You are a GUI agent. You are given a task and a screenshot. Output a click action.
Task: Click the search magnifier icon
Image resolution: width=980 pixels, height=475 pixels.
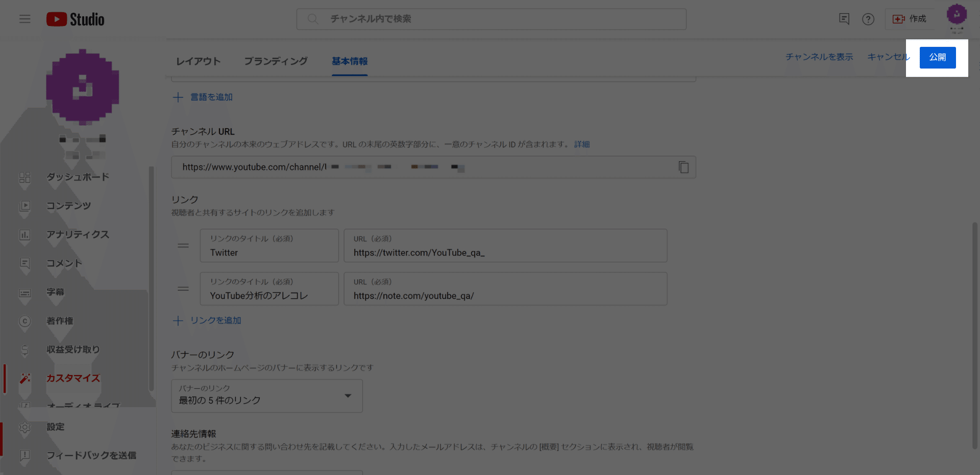point(313,19)
